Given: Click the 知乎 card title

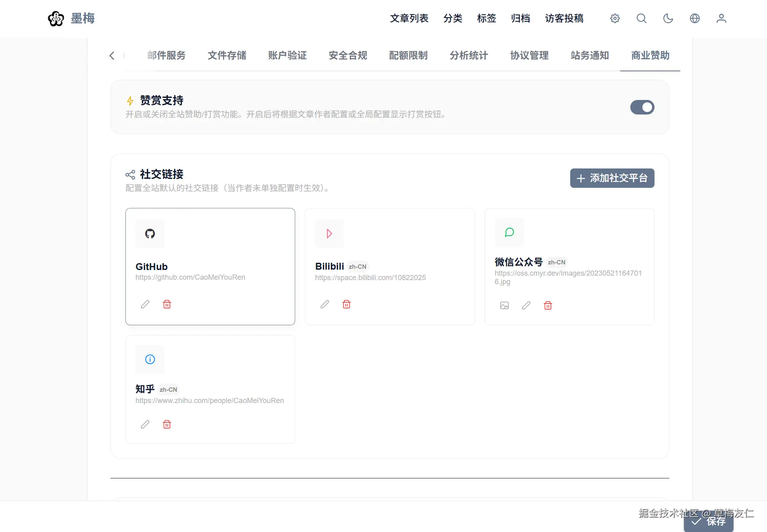Looking at the screenshot, I should [x=145, y=389].
